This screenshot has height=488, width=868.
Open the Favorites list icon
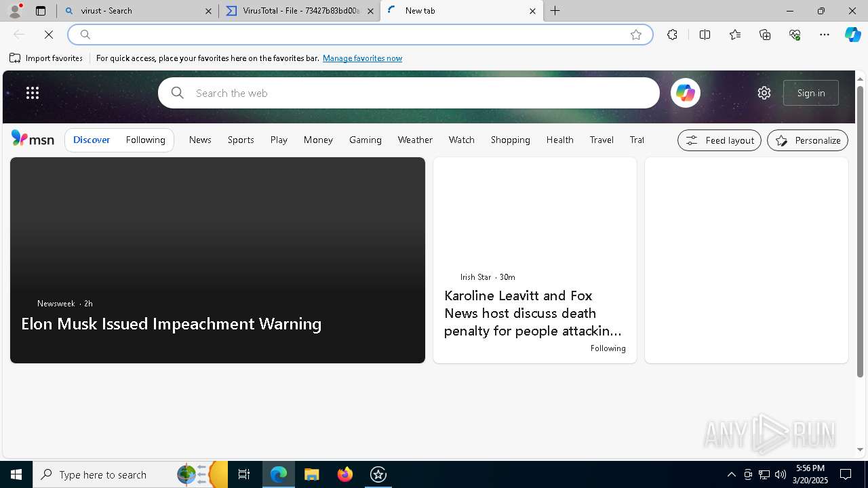tap(735, 35)
